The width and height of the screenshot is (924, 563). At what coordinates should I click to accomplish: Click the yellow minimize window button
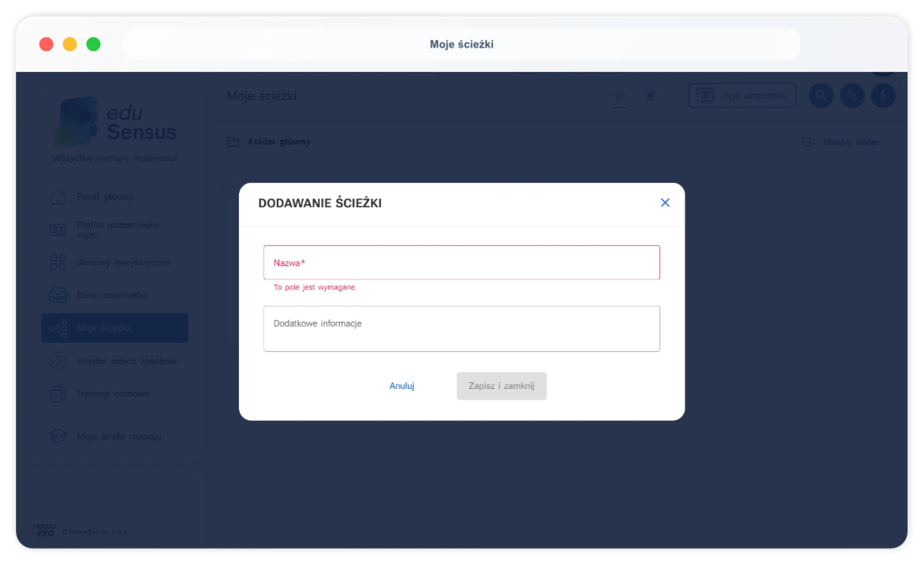tap(70, 44)
